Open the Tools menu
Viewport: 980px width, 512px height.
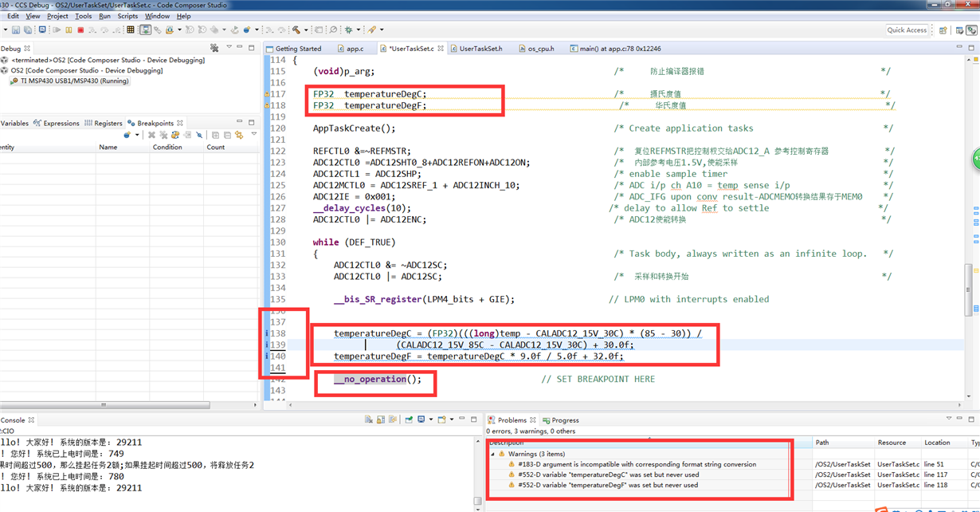(83, 16)
